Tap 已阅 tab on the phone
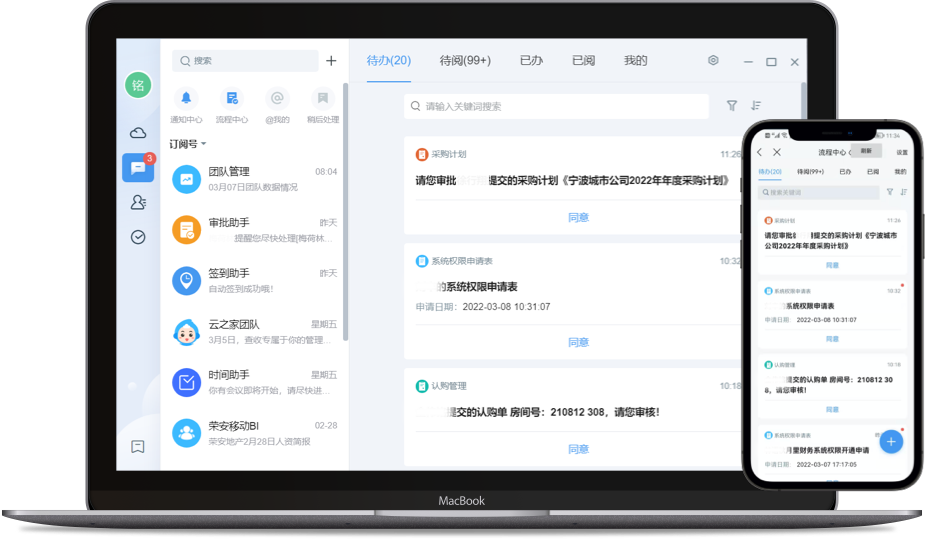 (873, 172)
